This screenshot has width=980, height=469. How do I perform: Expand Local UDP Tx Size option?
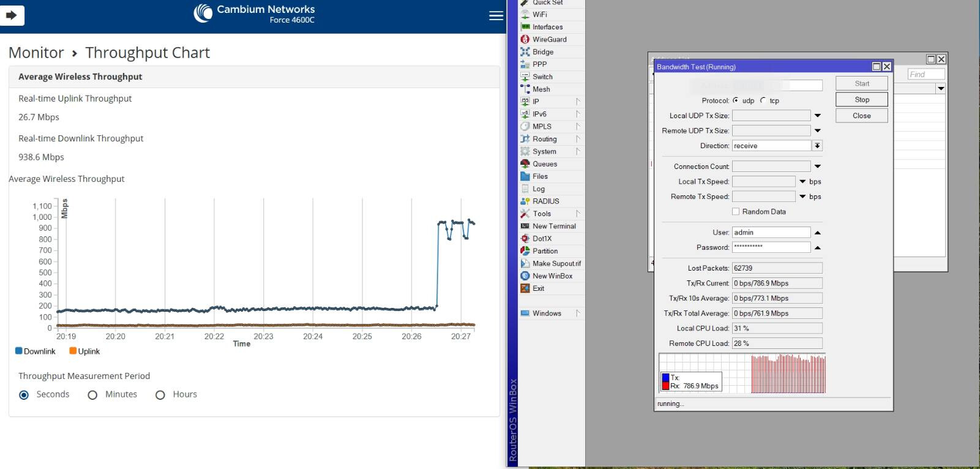click(817, 116)
